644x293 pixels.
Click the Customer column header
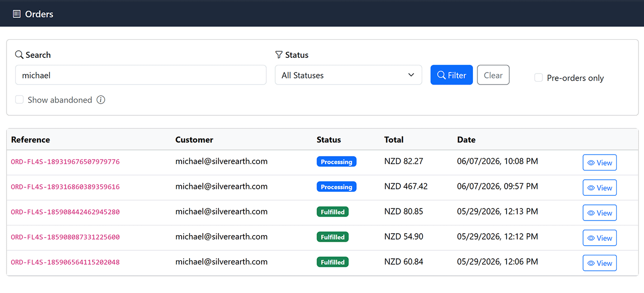pyautogui.click(x=194, y=139)
